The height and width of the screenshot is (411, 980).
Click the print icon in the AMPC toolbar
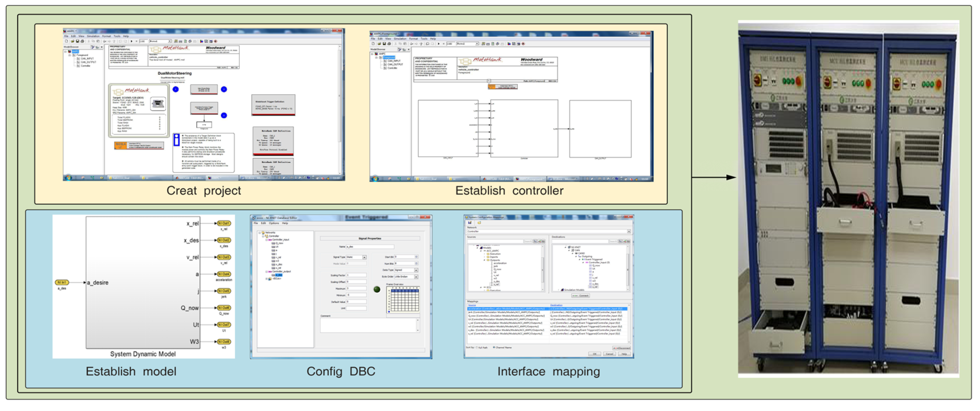coord(82,41)
